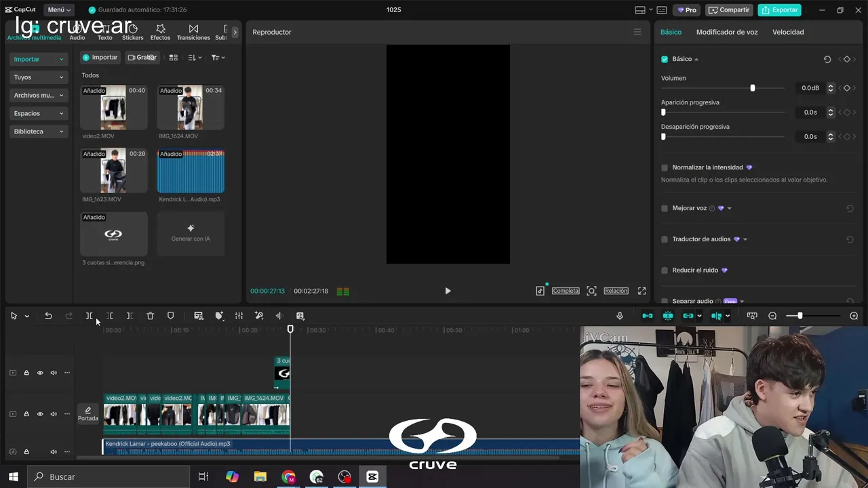Image resolution: width=868 pixels, height=488 pixels.
Task: Click the layout icon in title bar
Action: (640, 10)
